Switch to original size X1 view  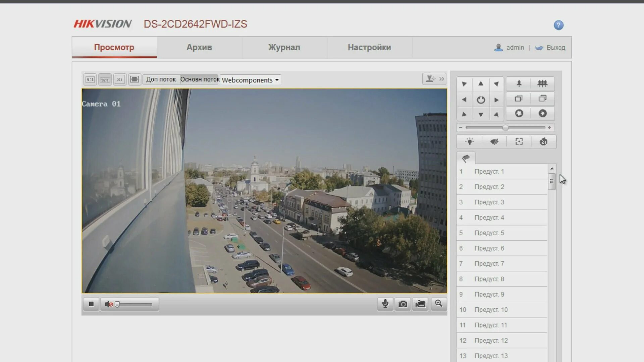pos(120,79)
